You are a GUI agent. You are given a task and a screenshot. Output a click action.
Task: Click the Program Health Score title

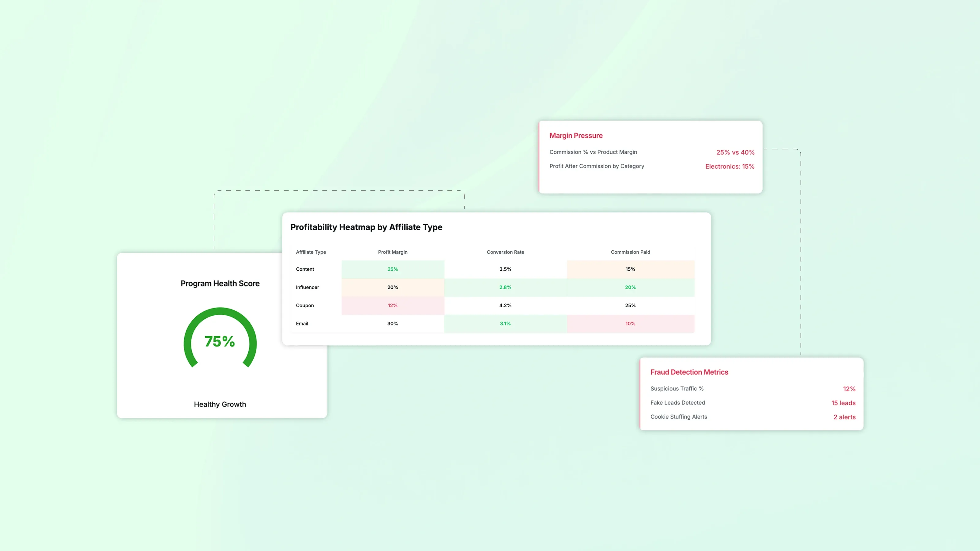pos(220,283)
